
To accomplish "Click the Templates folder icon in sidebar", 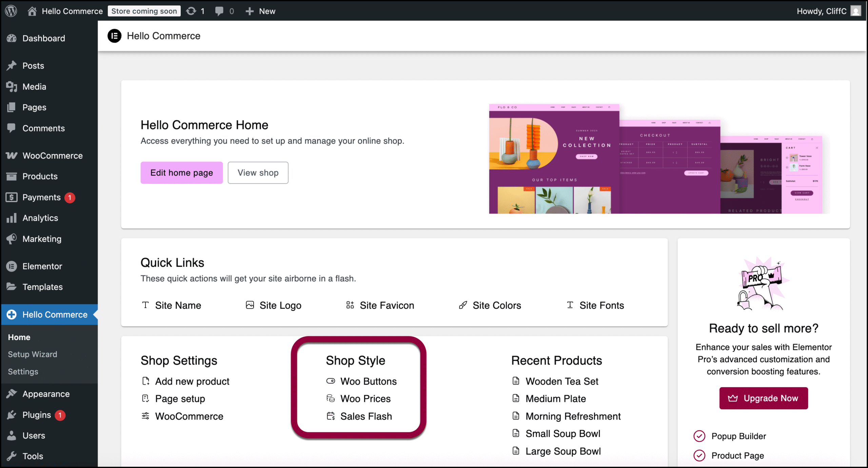I will coord(12,287).
